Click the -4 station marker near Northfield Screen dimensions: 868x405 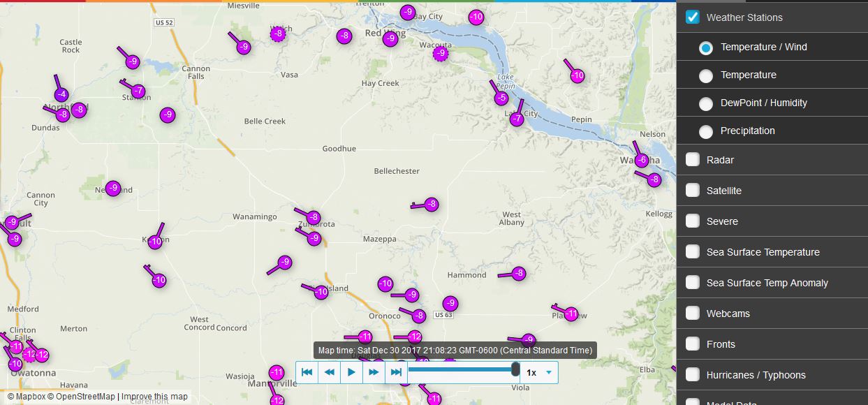tap(61, 95)
